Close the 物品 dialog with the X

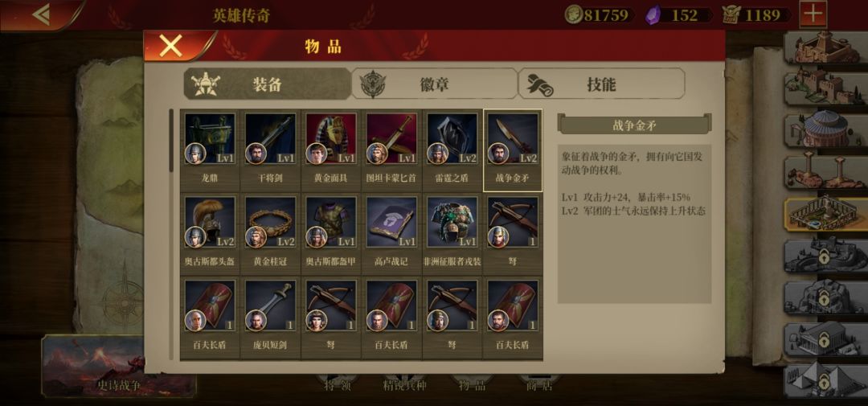171,46
